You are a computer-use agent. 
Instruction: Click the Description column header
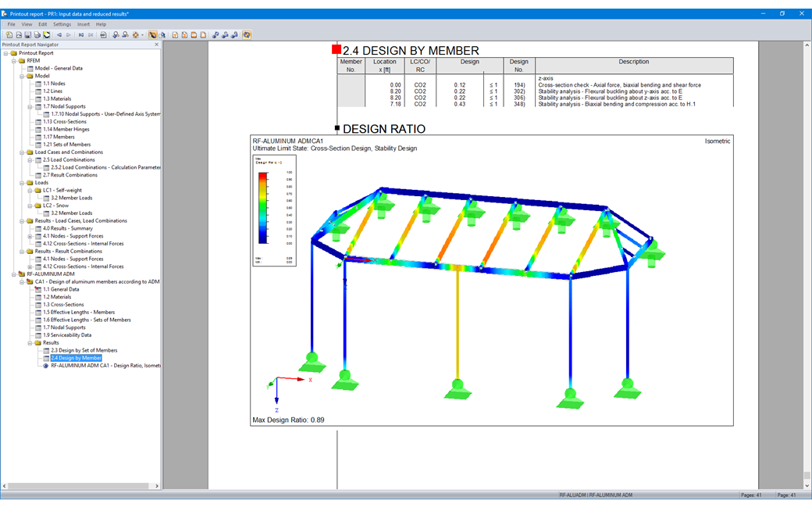pos(634,66)
